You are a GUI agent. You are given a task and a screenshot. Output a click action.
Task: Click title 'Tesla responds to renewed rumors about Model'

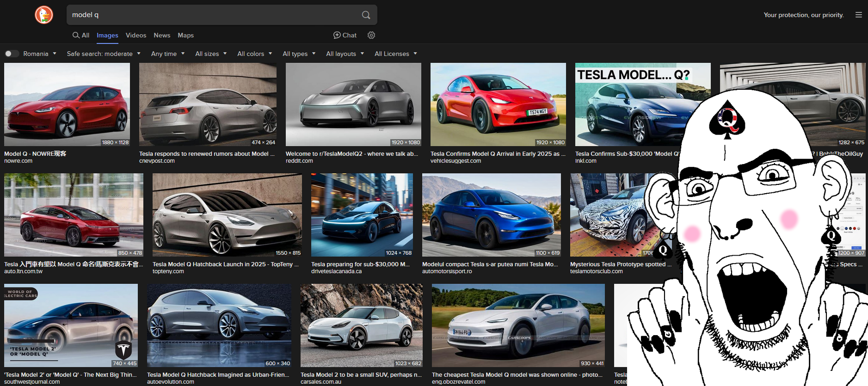tap(207, 154)
